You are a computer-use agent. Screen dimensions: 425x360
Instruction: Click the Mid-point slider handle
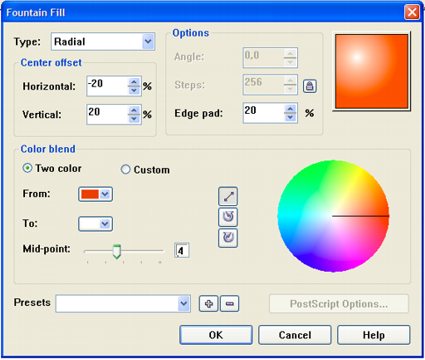(116, 251)
